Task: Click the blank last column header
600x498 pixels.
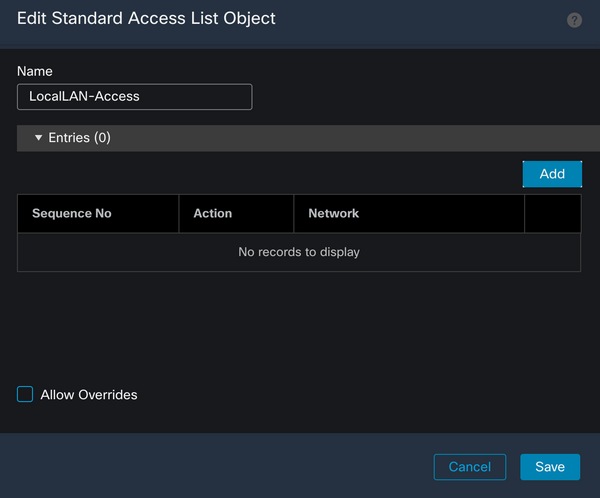Action: coord(552,213)
